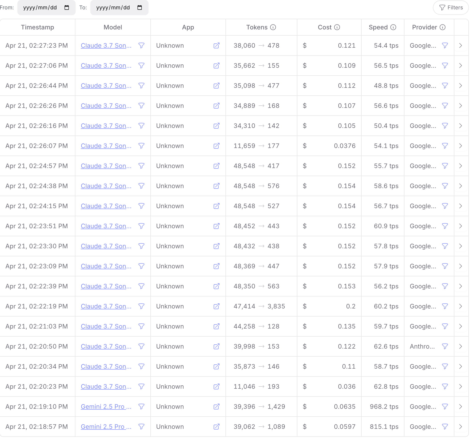Viewport: 476px width, 448px height.
Task: Filter by Anthropic provider at 02:20:50 PM
Action: (445, 347)
